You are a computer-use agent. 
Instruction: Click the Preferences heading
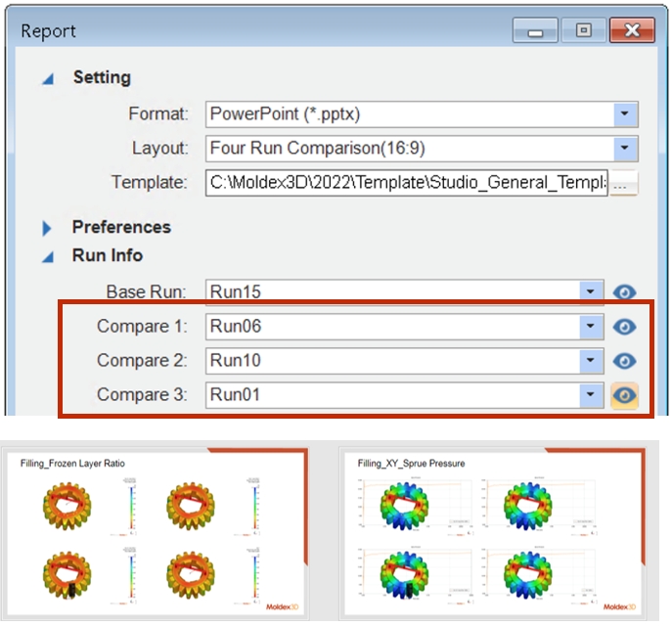(121, 227)
